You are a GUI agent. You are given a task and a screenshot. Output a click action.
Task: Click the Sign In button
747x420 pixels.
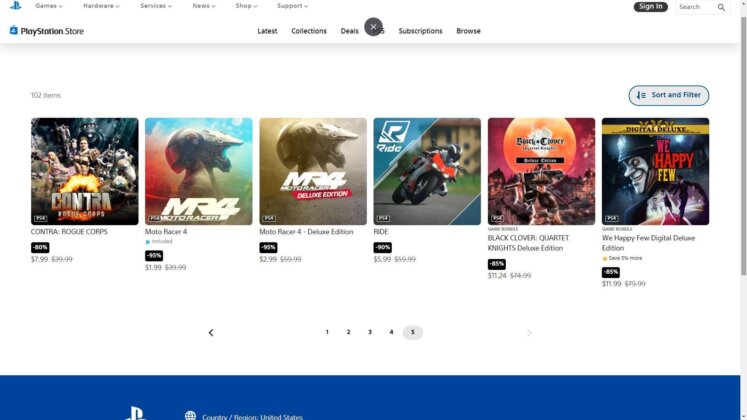click(x=650, y=7)
